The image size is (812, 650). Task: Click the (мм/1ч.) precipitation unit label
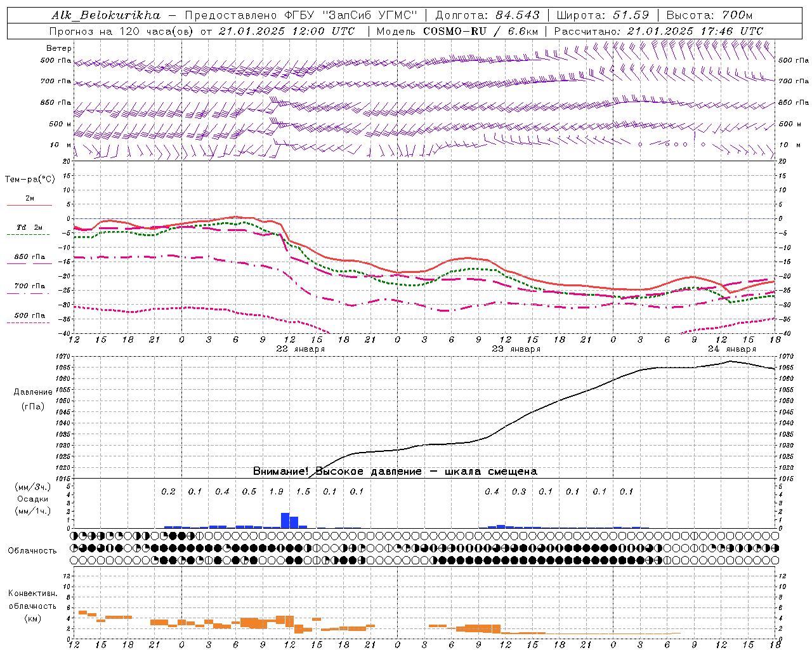32,511
